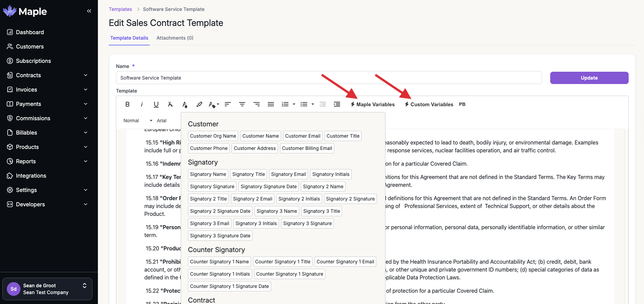Switch to the Attachments (0) tab

(x=175, y=38)
